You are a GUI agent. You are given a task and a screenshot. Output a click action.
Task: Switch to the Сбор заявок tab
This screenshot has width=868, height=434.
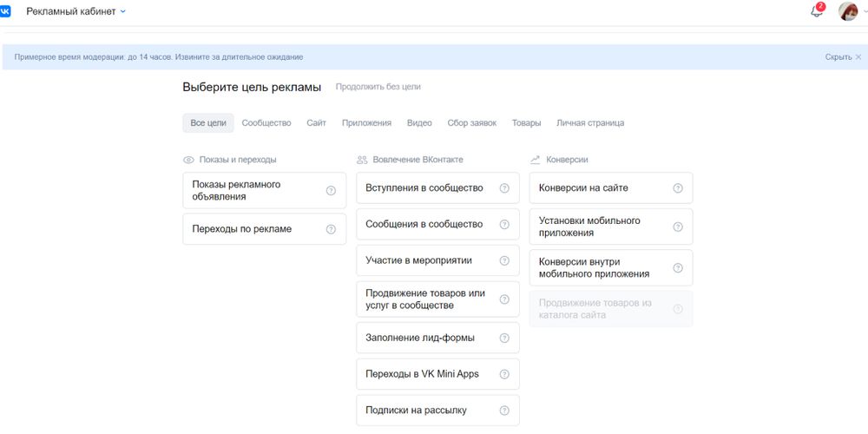471,123
